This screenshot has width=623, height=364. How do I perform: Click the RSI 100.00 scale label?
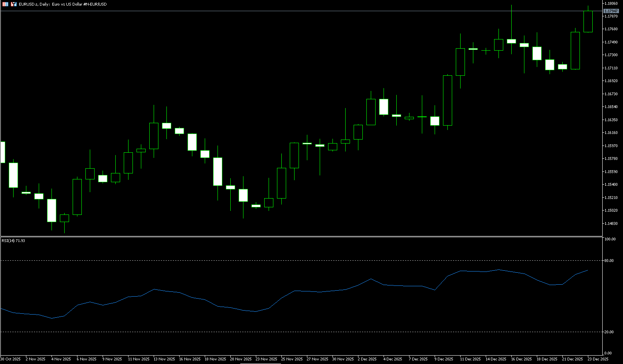point(610,239)
